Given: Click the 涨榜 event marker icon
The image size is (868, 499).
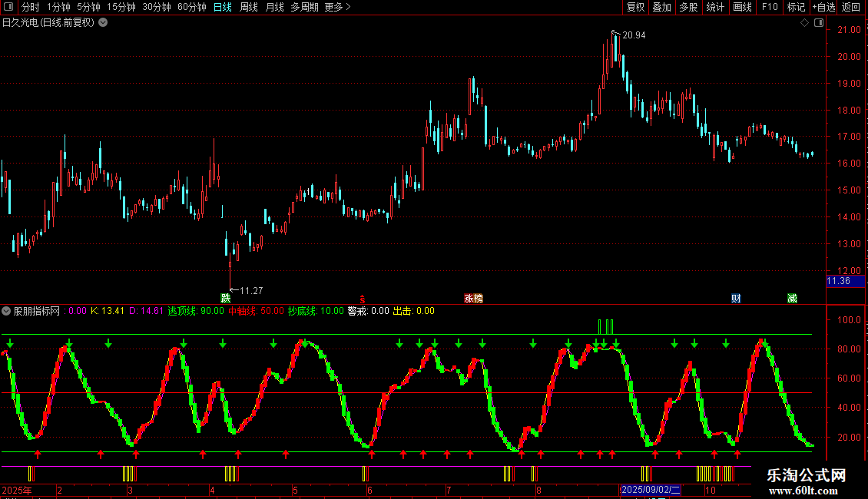Looking at the screenshot, I should [473, 298].
